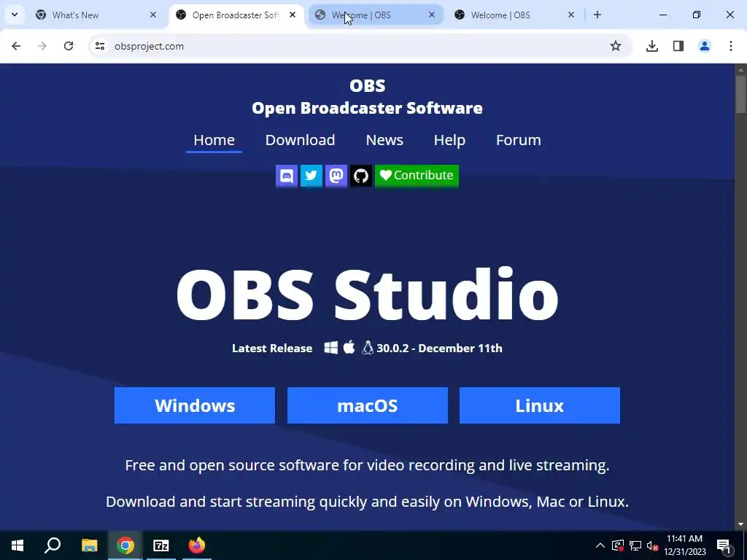The height and width of the screenshot is (560, 747).
Task: Open the notification center icon
Action: pos(724,545)
